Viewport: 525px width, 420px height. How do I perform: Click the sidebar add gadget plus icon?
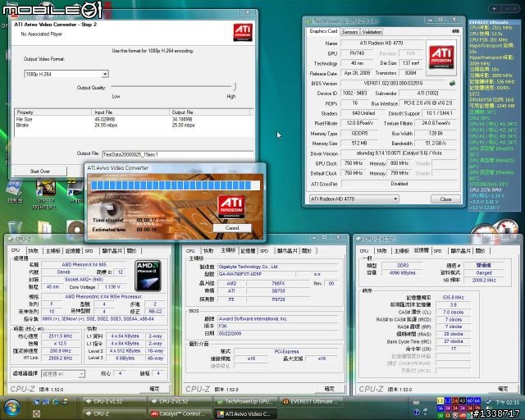(494, 9)
